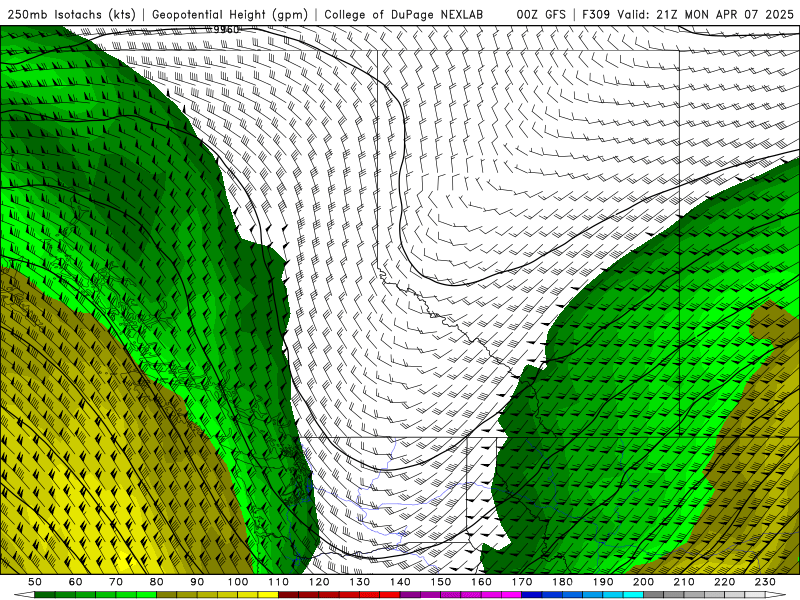Image resolution: width=800 pixels, height=600 pixels.
Task: Click the '70' color bar label
Action: pyautogui.click(x=116, y=582)
